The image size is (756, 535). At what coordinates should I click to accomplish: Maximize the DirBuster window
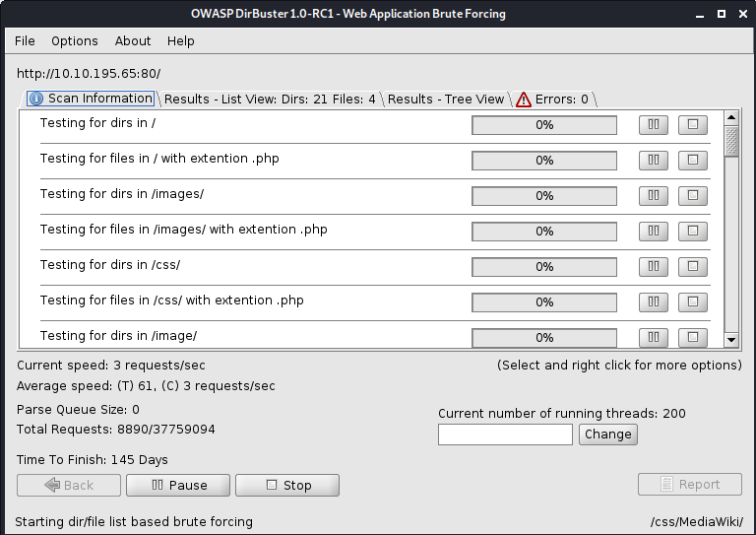(722, 14)
